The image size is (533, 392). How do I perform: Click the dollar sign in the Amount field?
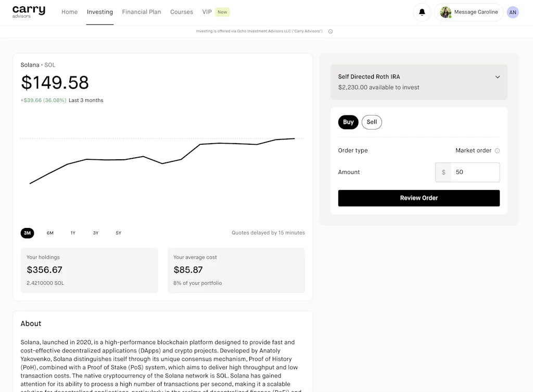coord(443,172)
